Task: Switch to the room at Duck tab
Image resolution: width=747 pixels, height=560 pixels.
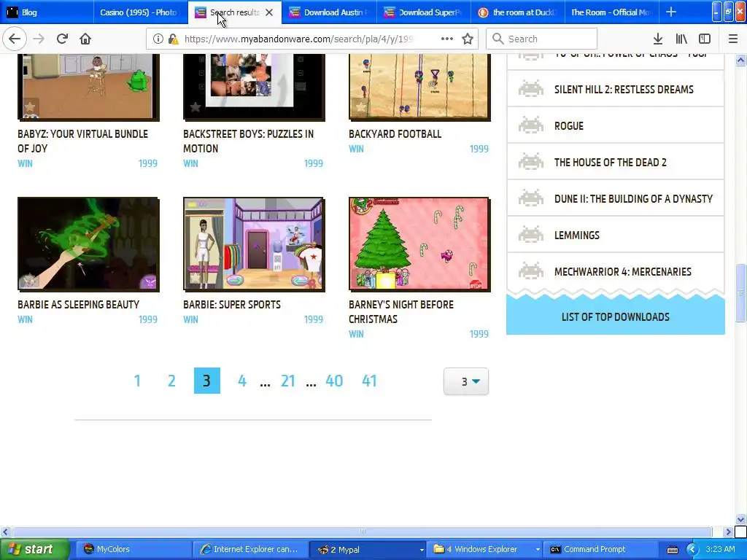Action: tap(517, 12)
